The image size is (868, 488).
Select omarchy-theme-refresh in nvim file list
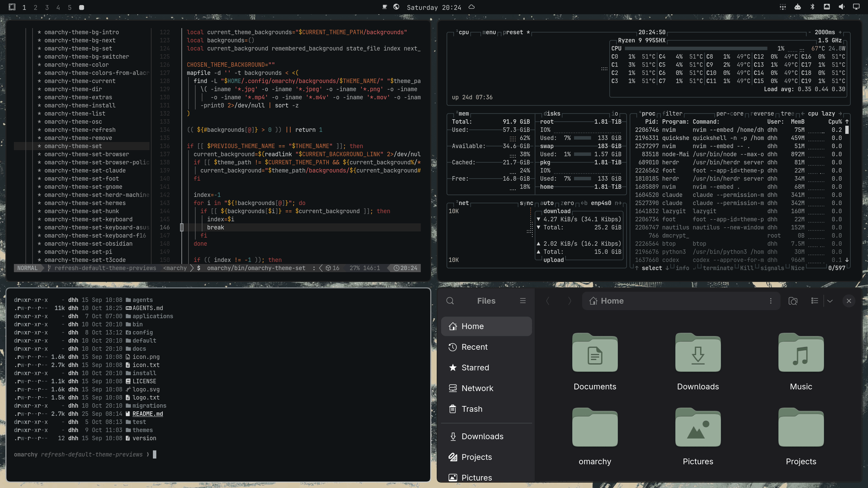point(80,130)
